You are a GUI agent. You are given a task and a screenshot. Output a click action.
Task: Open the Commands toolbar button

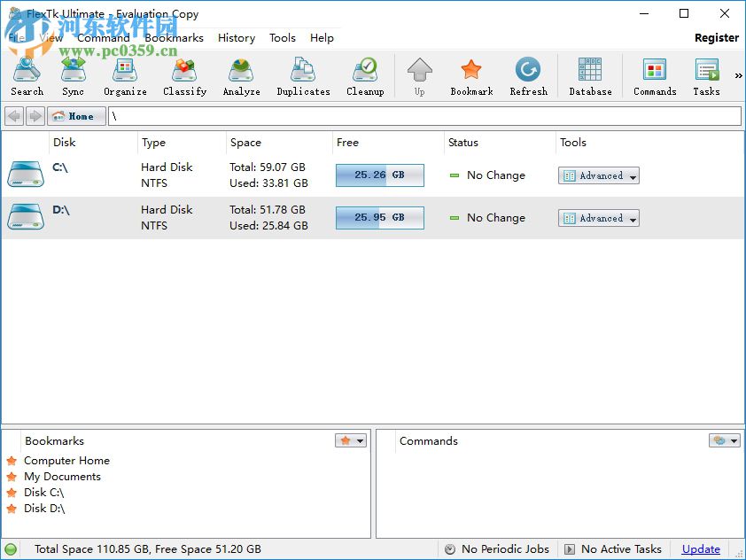[655, 77]
